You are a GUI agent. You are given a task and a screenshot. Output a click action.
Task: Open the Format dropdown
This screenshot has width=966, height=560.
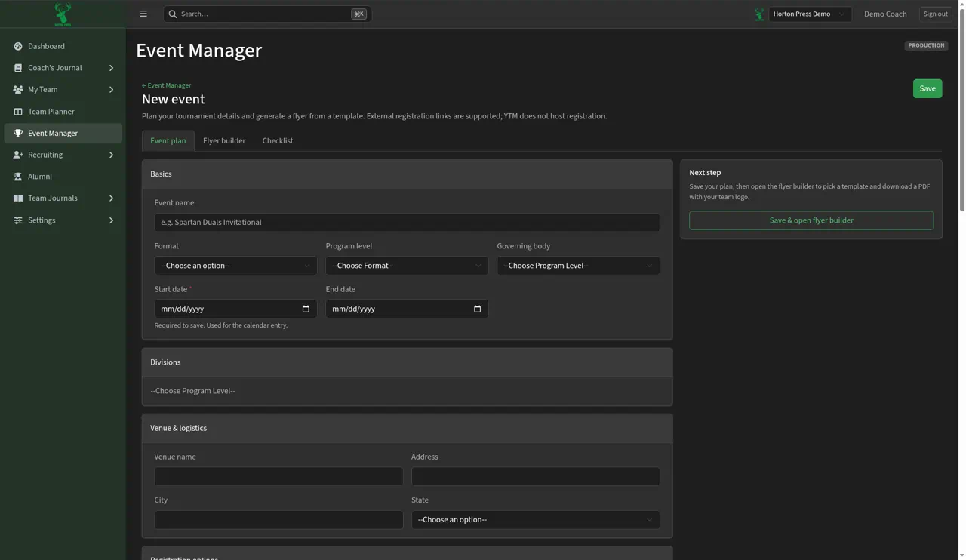235,266
